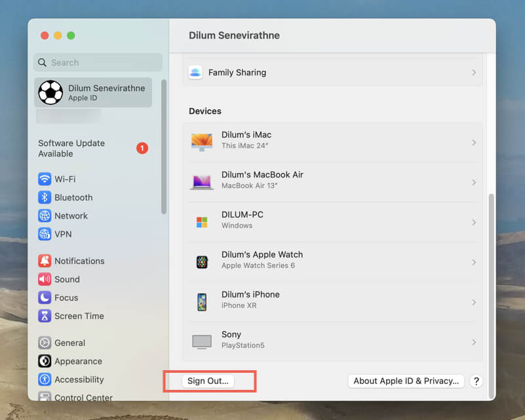Select Accessibility label in sidebar
Screen dimensions: 525x420
[x=79, y=379]
